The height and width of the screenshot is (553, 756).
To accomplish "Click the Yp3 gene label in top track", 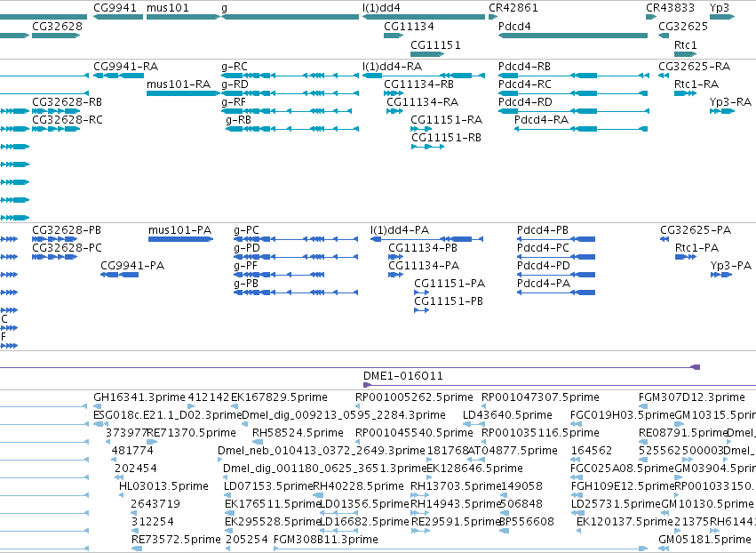I will 720,8.
